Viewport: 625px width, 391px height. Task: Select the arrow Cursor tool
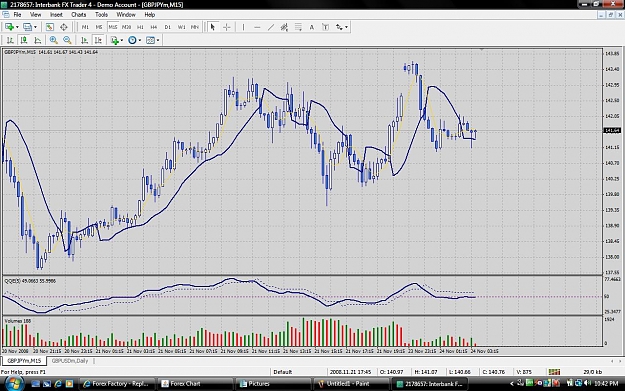[x=212, y=27]
